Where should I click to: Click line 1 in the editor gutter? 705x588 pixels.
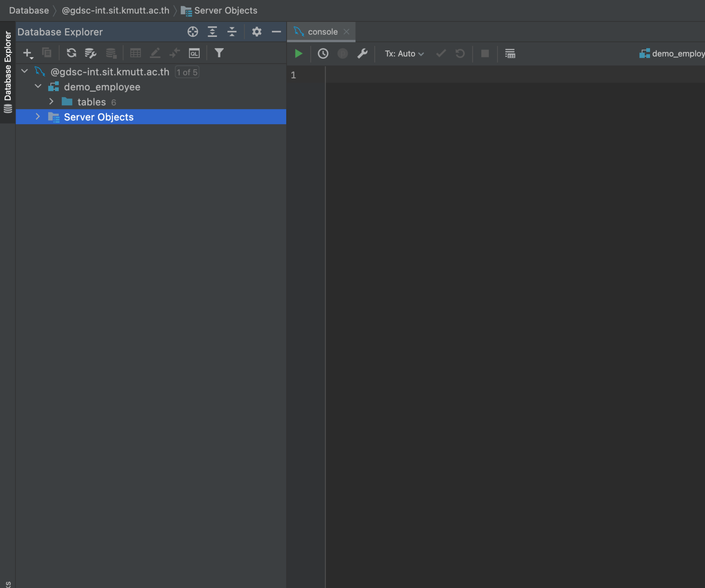pos(293,75)
